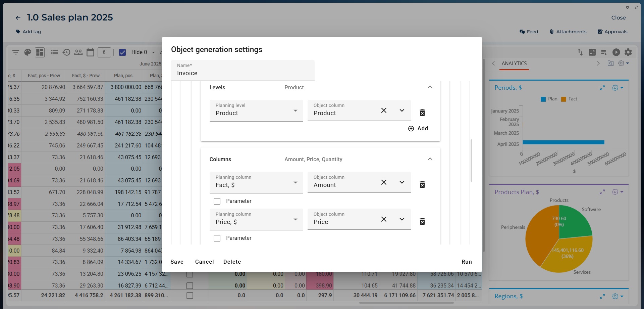The image size is (644, 309).
Task: Open the Feed section
Action: coord(529,32)
